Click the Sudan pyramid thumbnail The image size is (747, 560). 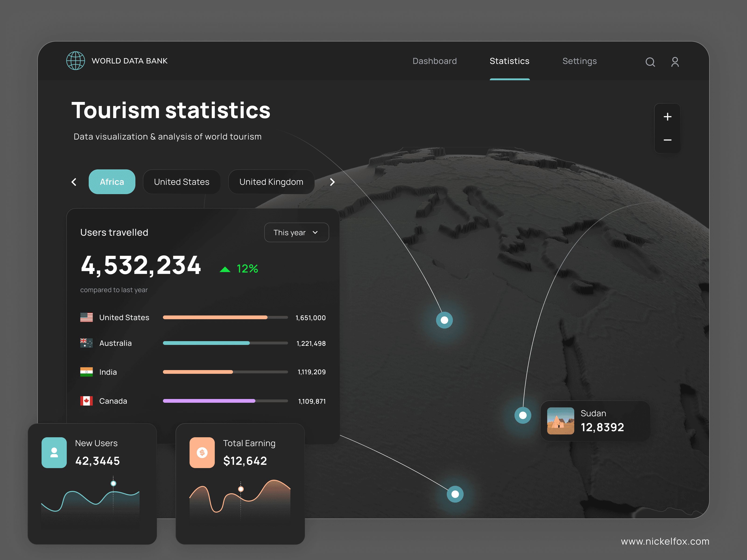point(560,421)
